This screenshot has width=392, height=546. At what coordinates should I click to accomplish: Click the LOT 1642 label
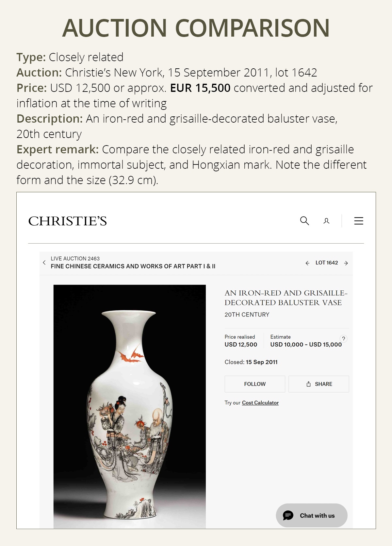pyautogui.click(x=327, y=263)
